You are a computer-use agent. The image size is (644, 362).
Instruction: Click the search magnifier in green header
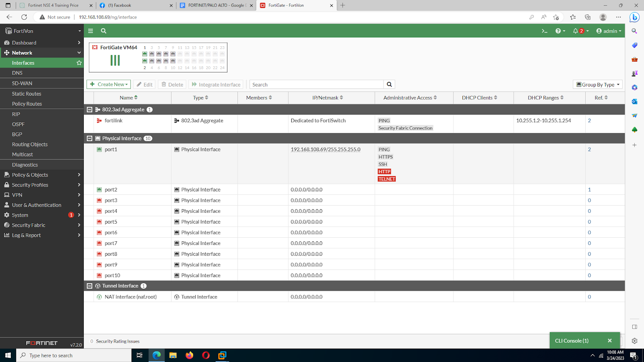coord(103,31)
